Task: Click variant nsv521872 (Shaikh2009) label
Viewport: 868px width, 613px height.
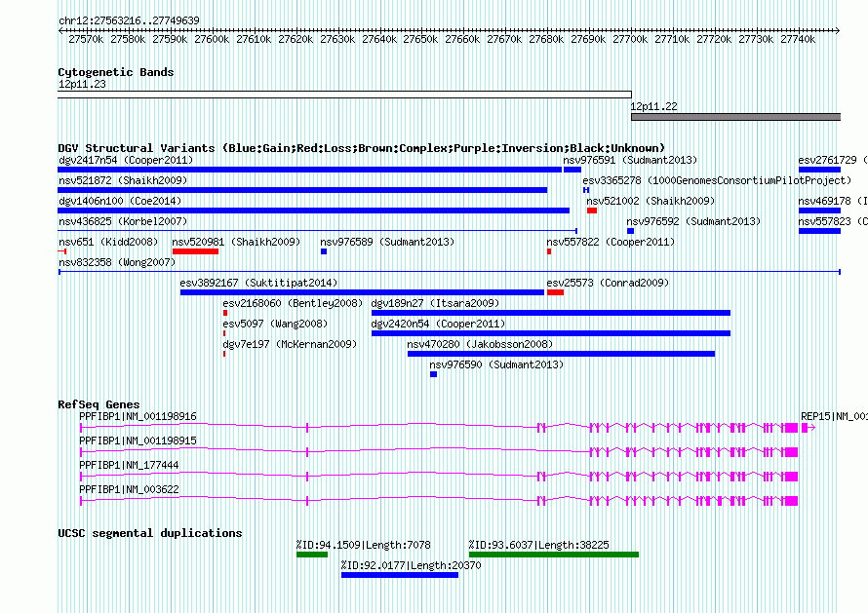Action: (123, 180)
